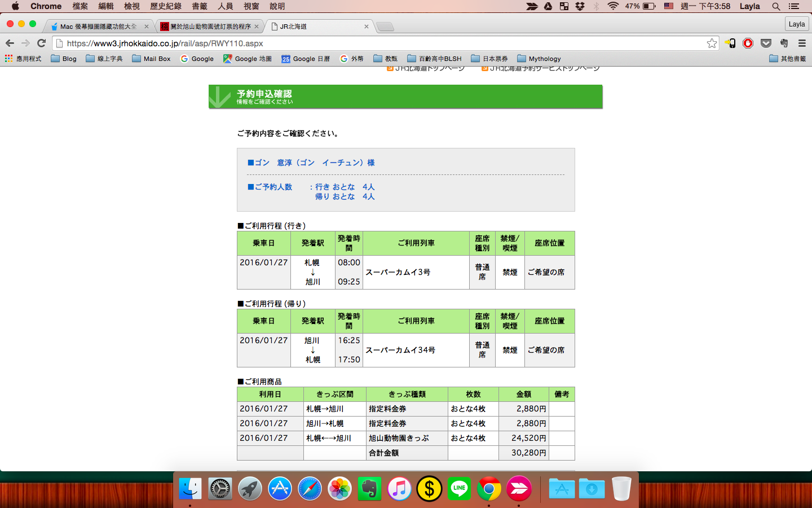Open the Apps shortcut in bookmarks bar
Viewport: 812px width, 508px height.
pyautogui.click(x=23, y=59)
